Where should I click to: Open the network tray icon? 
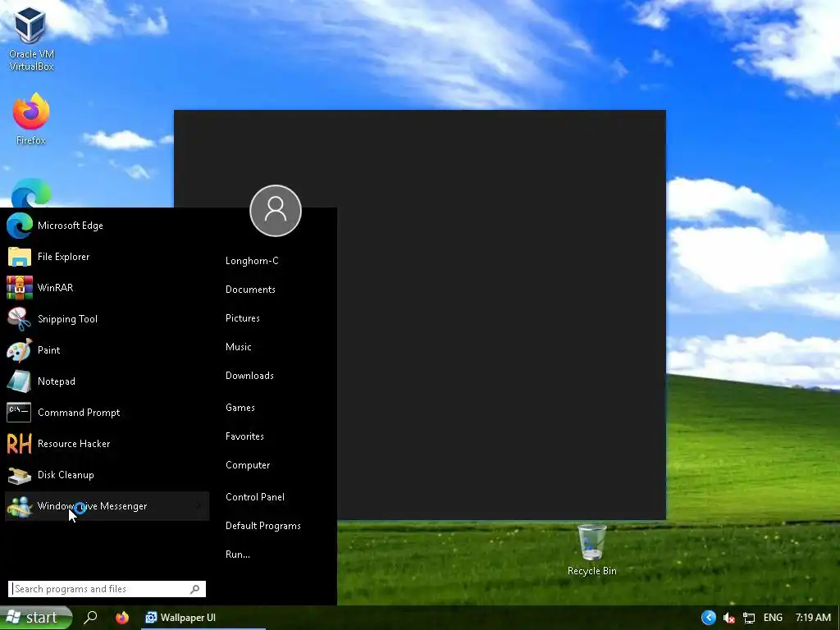[749, 619]
